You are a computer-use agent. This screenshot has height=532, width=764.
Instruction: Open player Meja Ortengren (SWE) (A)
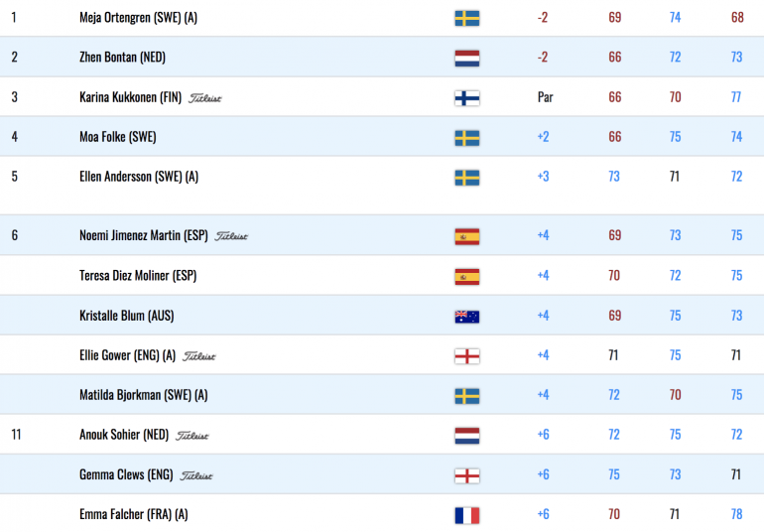tap(138, 18)
